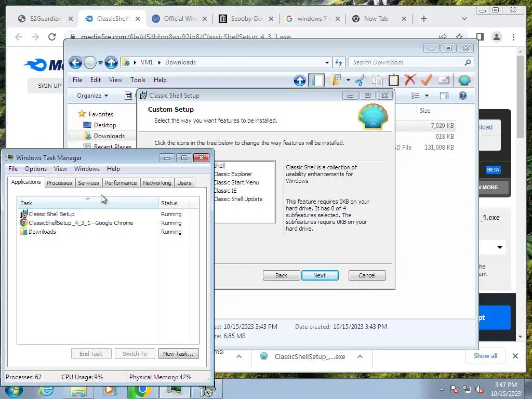Open the view options dropdown arrow

coord(427,96)
